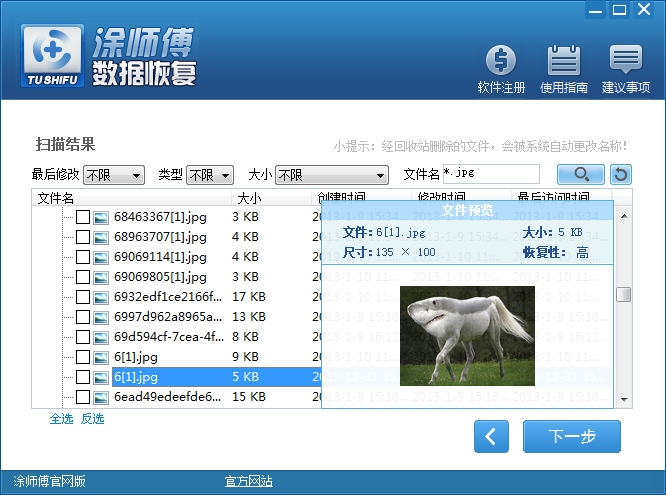Sort by 修改时间 column header
This screenshot has width=666, height=495.
click(461, 195)
